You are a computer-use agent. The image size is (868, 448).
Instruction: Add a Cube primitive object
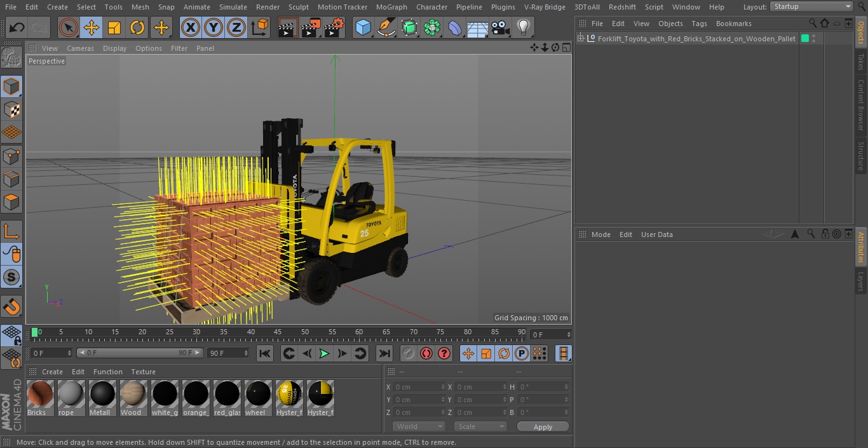[x=363, y=28]
